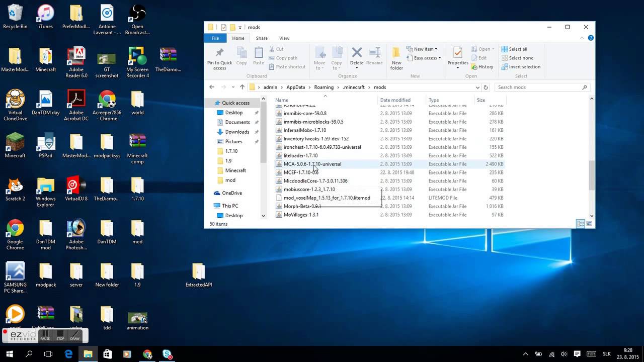This screenshot has width=644, height=362.
Task: Switch to large icons view button
Action: click(589, 224)
